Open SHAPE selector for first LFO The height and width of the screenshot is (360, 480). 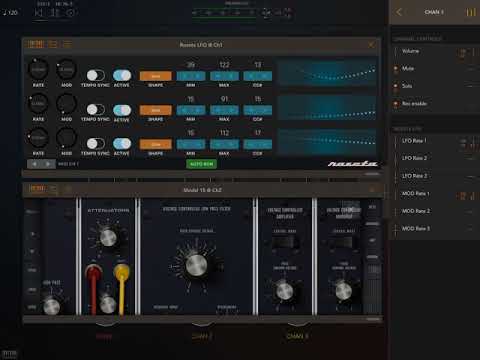[156, 76]
